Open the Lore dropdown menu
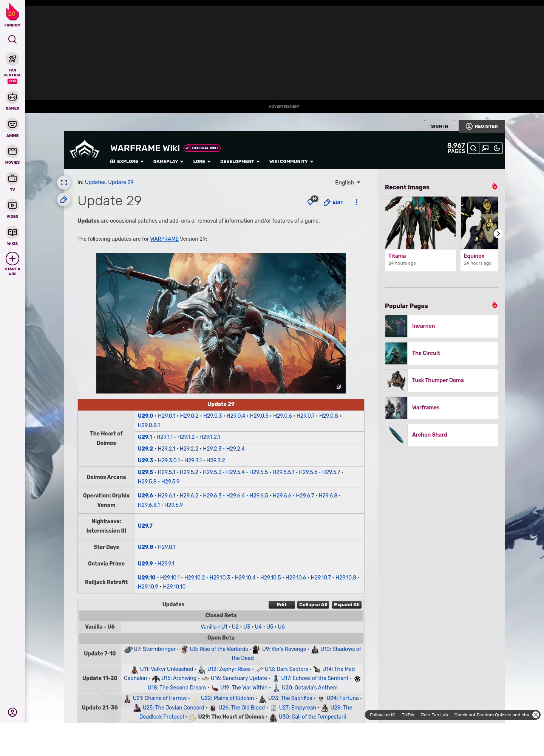Screen dimensions: 544x756 202,161
